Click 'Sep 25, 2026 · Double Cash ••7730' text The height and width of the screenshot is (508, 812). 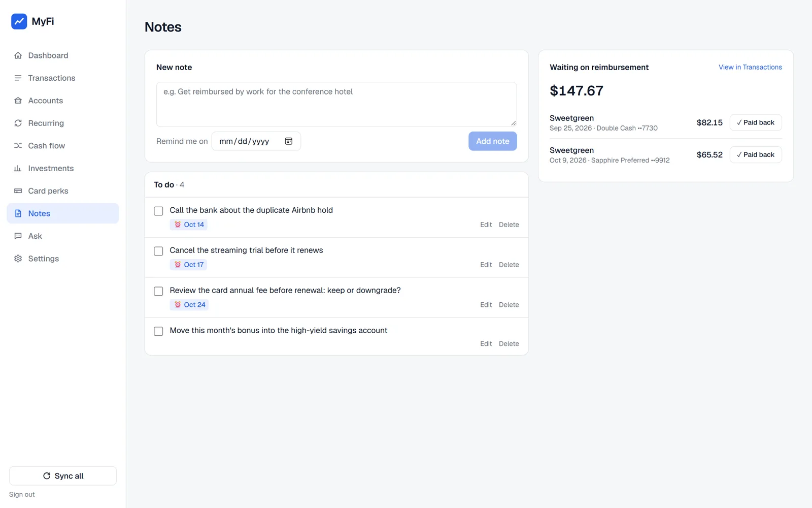coord(603,128)
